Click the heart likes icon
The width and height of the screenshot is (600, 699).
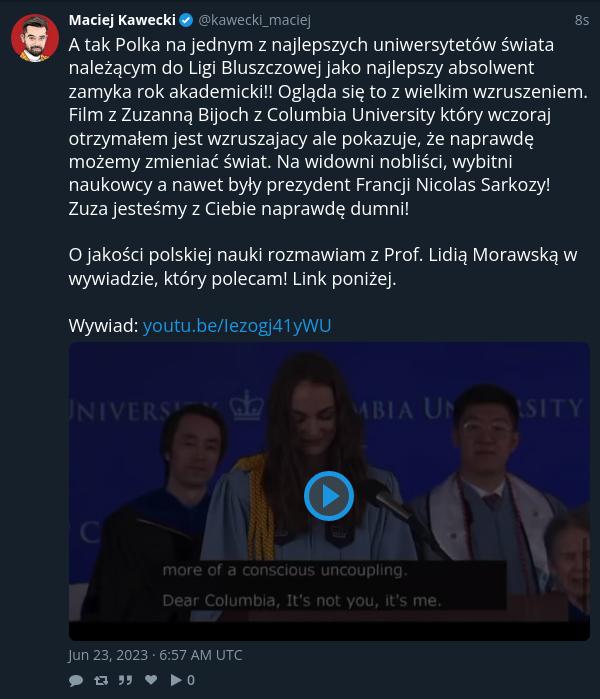(x=151, y=679)
